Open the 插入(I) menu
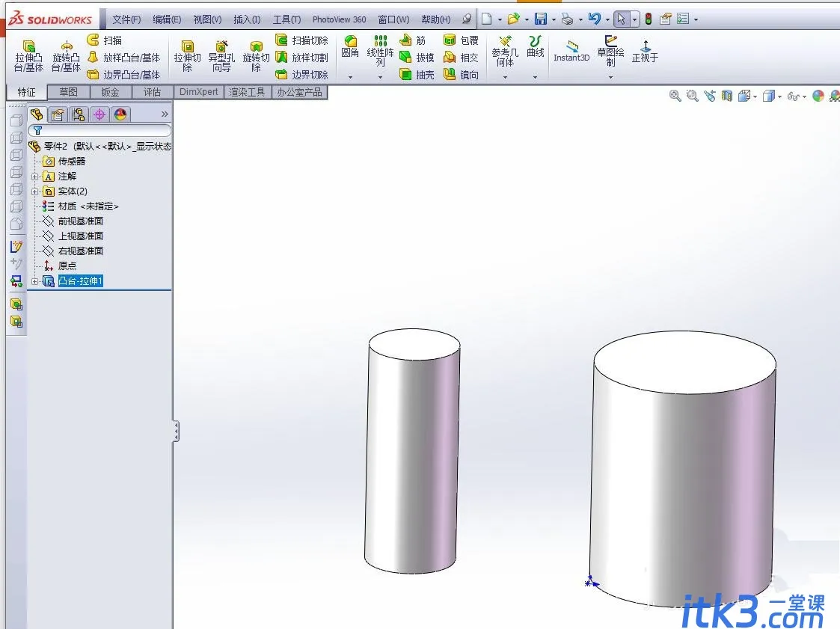Screen dimensions: 840x629 coord(247,19)
